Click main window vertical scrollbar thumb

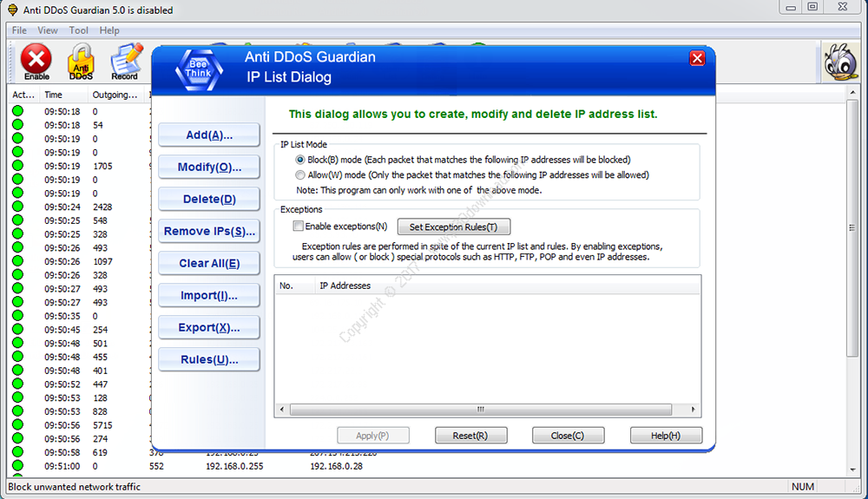click(852, 228)
